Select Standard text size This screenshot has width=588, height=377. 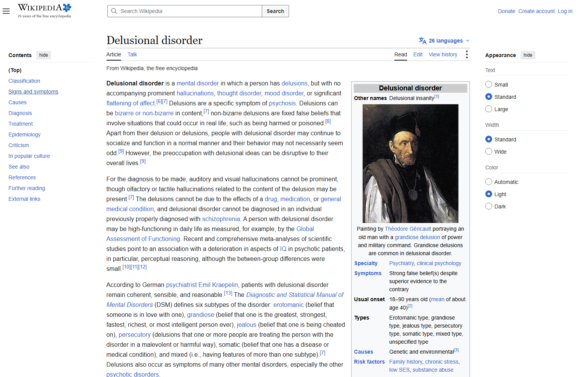(x=489, y=97)
